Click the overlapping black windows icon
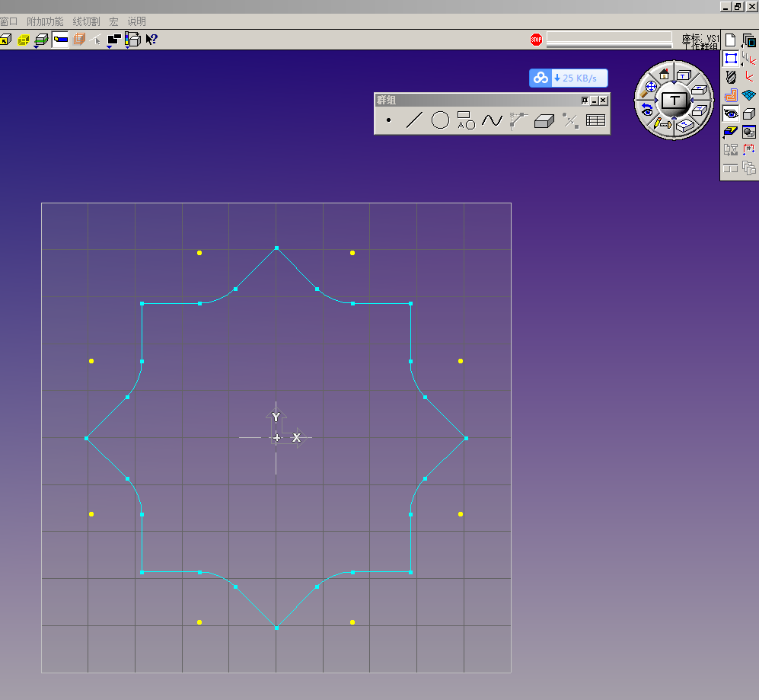Viewport: 759px width, 700px height. (114, 39)
